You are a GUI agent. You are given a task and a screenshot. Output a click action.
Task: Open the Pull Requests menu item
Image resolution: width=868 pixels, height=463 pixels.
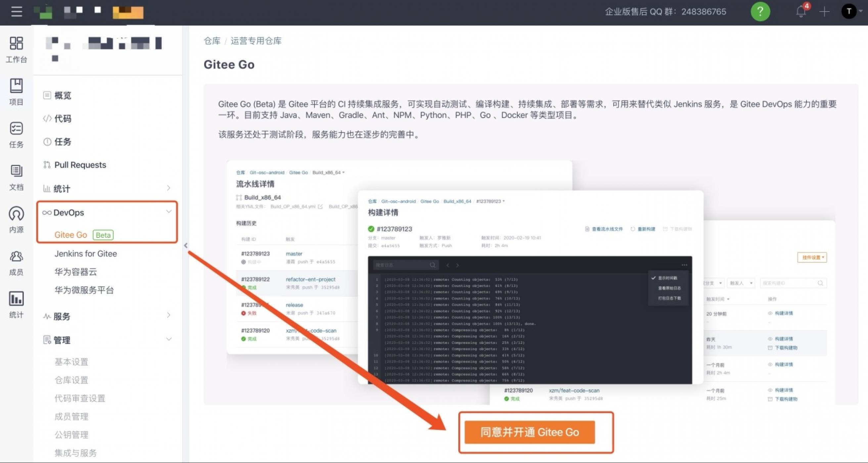tap(80, 165)
